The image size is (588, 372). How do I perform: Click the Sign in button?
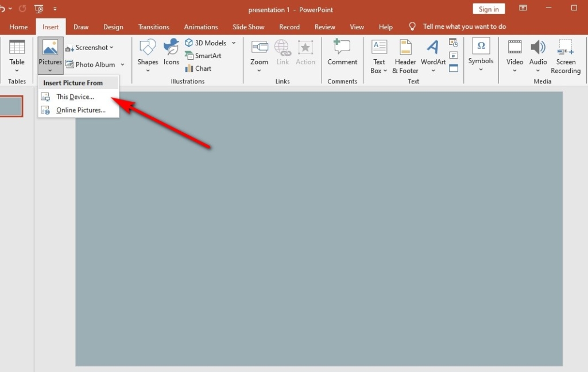pos(489,9)
